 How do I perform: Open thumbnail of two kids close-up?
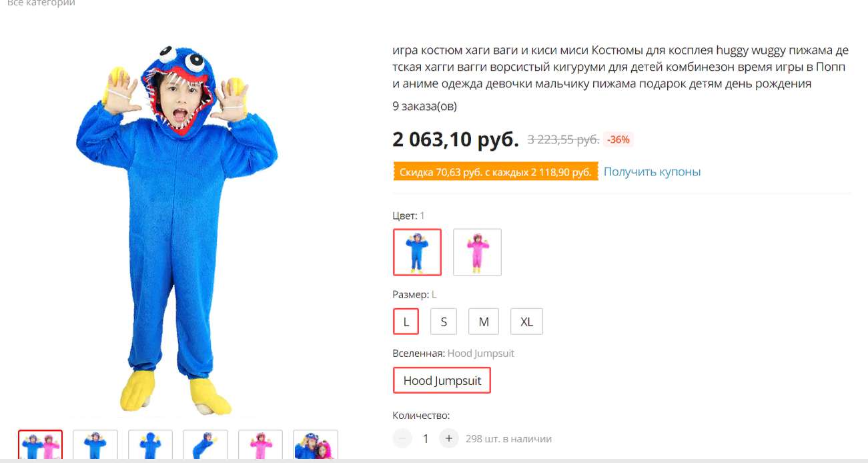point(316,445)
